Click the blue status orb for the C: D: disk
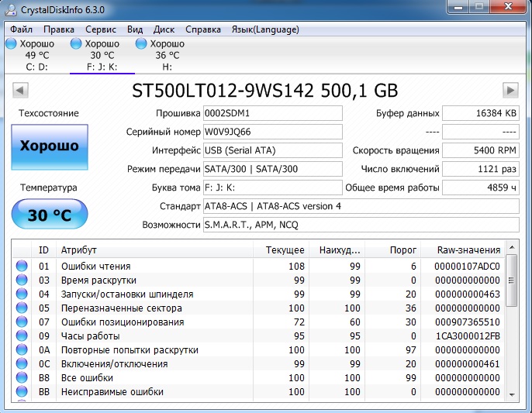 click(11, 43)
